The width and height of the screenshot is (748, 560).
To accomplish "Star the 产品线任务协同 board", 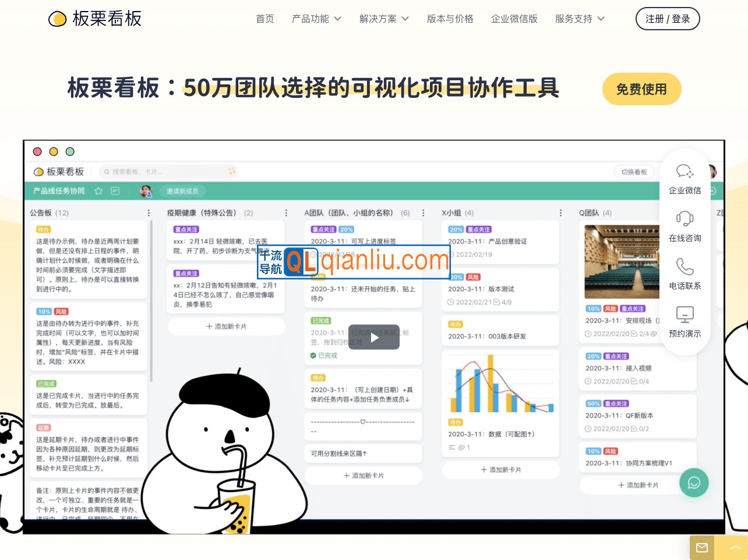I will [x=98, y=190].
